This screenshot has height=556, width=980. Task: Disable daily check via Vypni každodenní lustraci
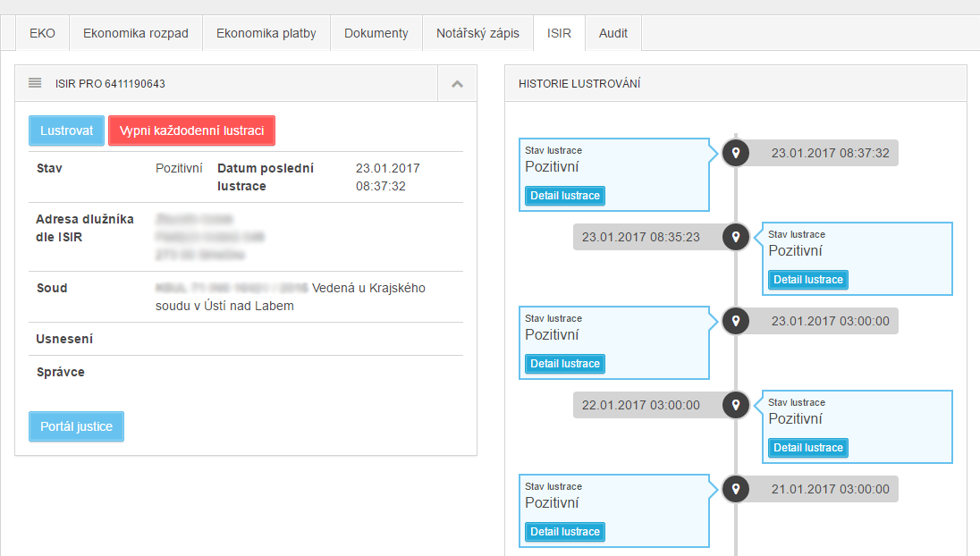coord(192,131)
